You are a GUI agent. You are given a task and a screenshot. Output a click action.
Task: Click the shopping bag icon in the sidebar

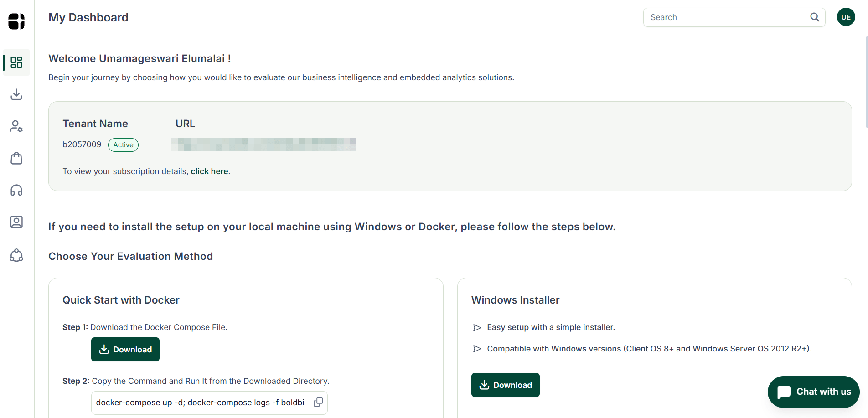pyautogui.click(x=16, y=158)
